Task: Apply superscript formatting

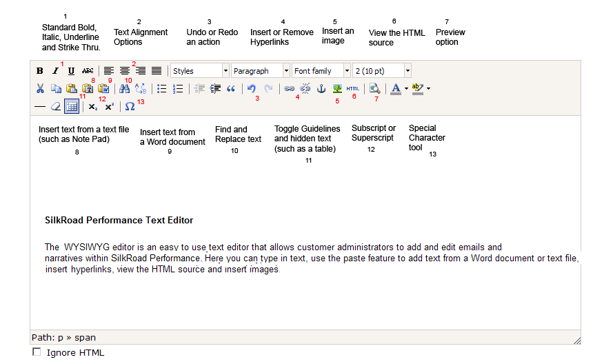Action: pyautogui.click(x=109, y=106)
